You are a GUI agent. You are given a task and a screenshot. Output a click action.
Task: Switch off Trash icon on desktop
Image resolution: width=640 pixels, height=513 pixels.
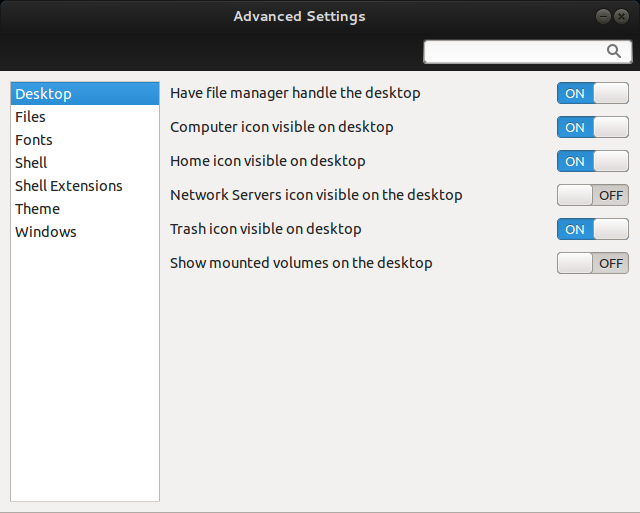pos(593,229)
